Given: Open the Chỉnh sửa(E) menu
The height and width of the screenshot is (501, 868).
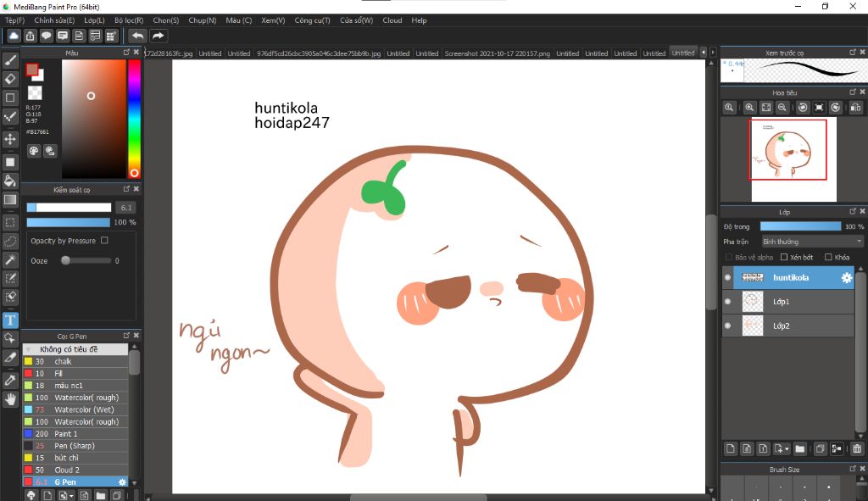Looking at the screenshot, I should tap(54, 20).
